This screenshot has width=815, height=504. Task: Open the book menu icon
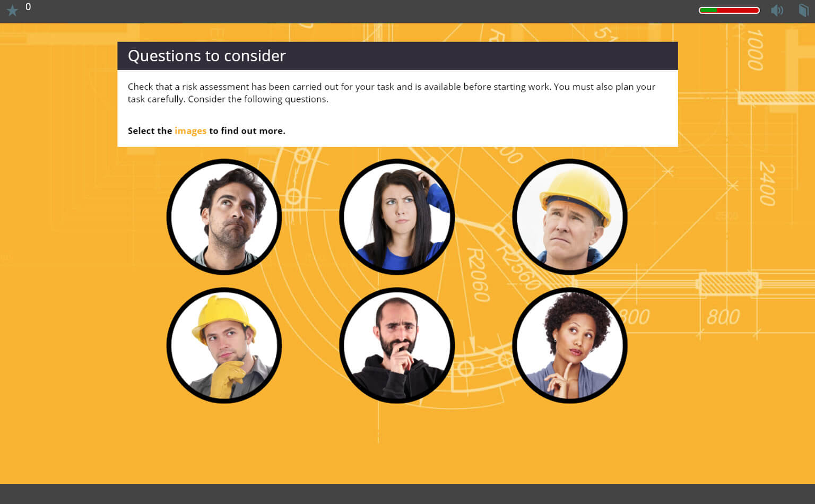pos(803,10)
